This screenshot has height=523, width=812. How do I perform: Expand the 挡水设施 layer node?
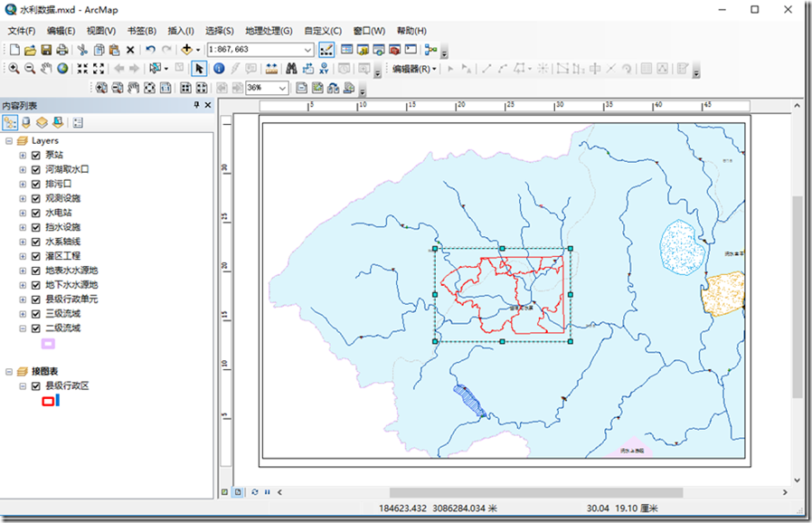(23, 227)
